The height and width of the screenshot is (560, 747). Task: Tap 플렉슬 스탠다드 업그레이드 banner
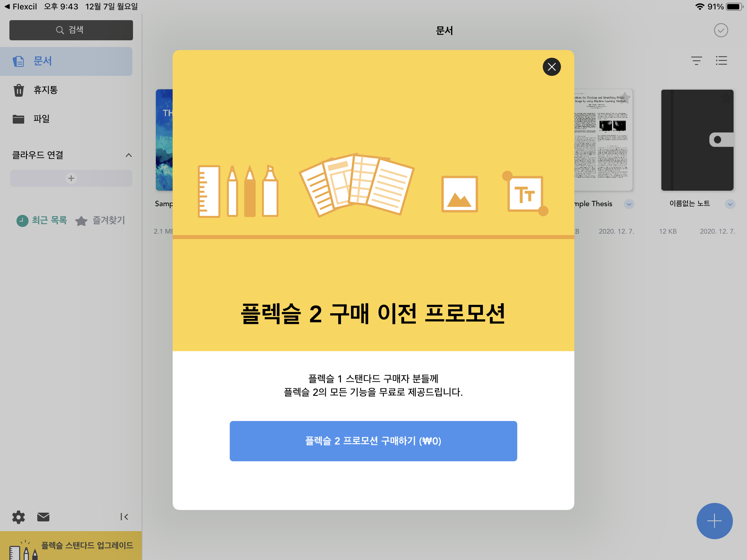(71, 546)
